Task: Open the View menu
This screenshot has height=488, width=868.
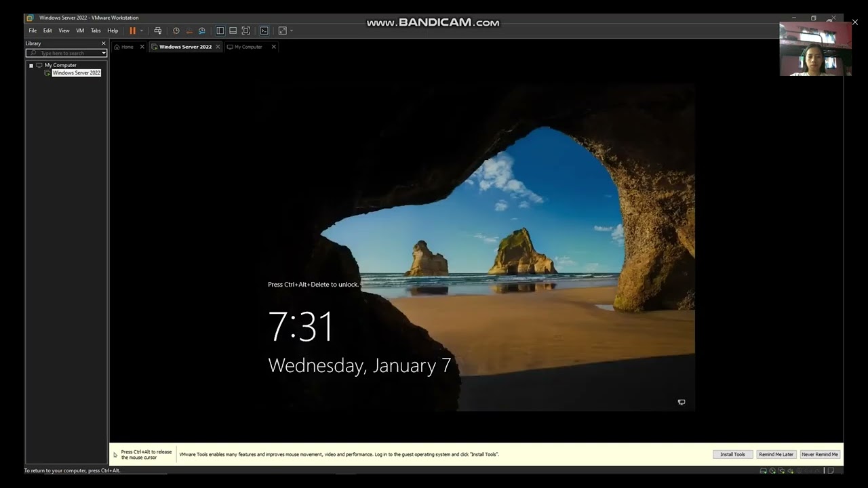Action: tap(64, 30)
